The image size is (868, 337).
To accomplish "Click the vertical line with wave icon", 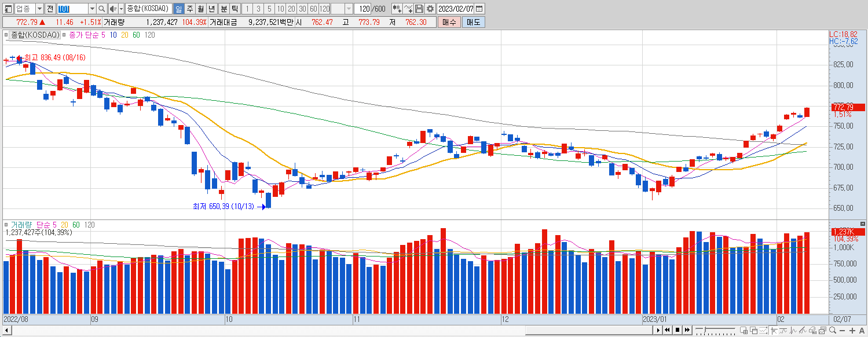I will (793, 331).
